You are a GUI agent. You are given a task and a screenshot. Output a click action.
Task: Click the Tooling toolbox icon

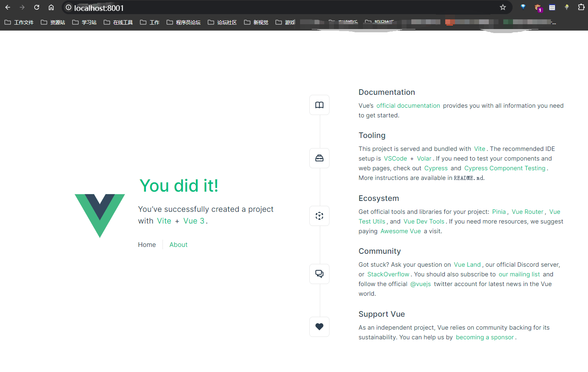point(319,158)
